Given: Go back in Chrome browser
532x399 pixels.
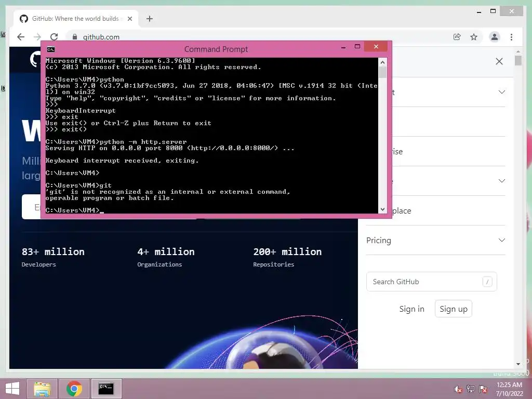Looking at the screenshot, I should tap(21, 37).
